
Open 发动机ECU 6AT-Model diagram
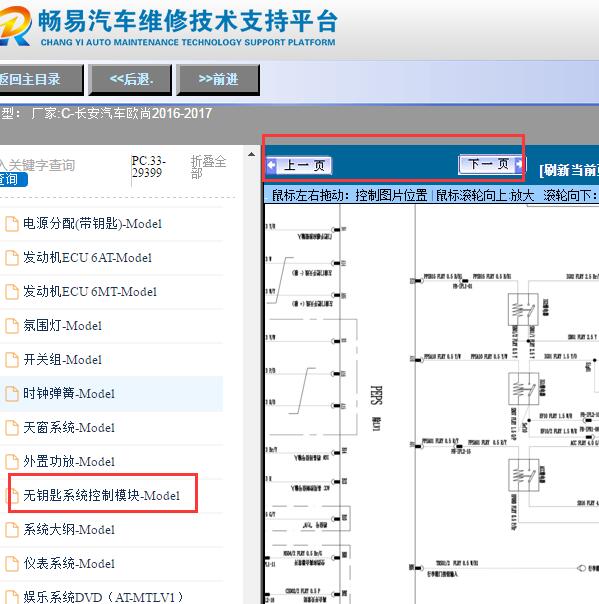(87, 258)
